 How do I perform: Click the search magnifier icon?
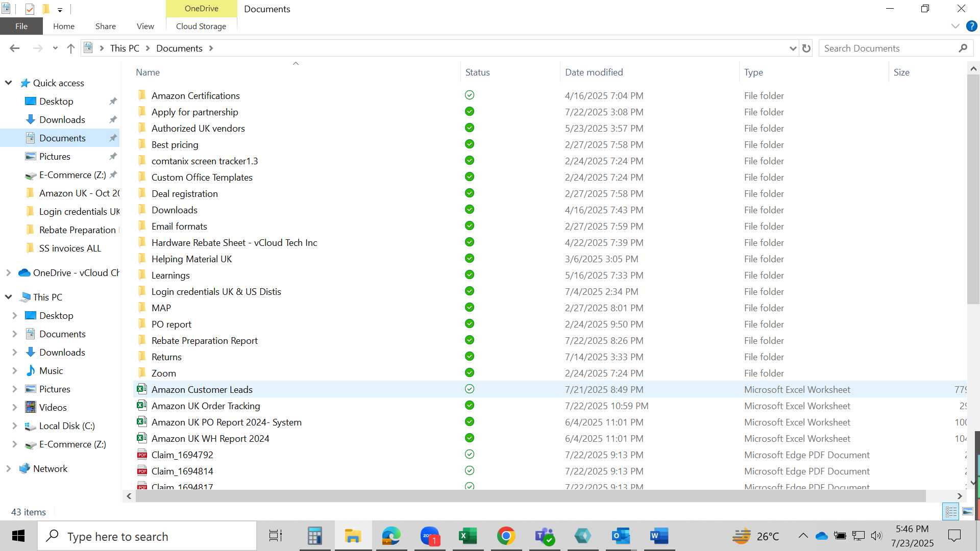click(963, 48)
